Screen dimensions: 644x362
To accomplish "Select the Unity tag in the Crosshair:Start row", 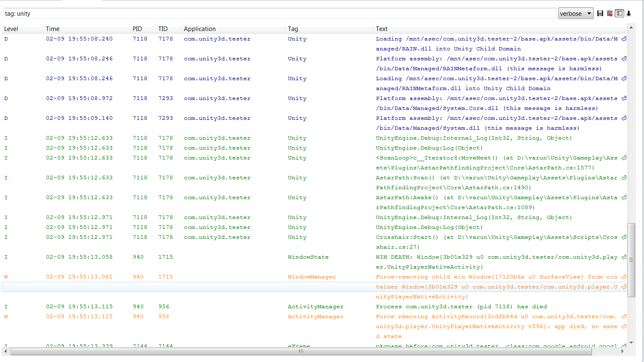I will [297, 237].
